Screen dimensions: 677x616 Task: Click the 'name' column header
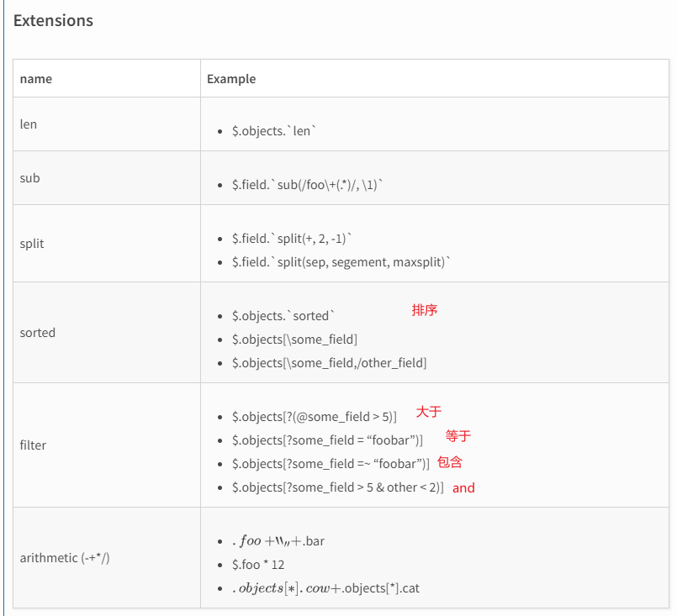point(35,79)
